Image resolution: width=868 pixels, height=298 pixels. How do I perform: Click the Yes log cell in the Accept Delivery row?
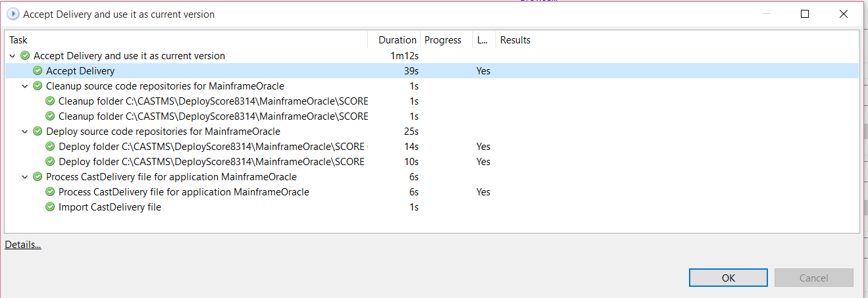click(483, 71)
